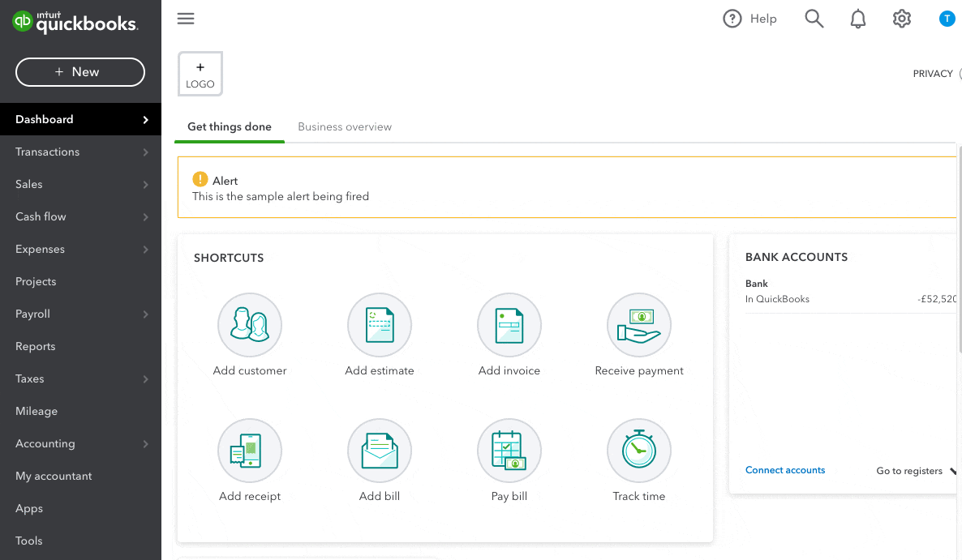Open Payroll in the sidebar

point(32,314)
